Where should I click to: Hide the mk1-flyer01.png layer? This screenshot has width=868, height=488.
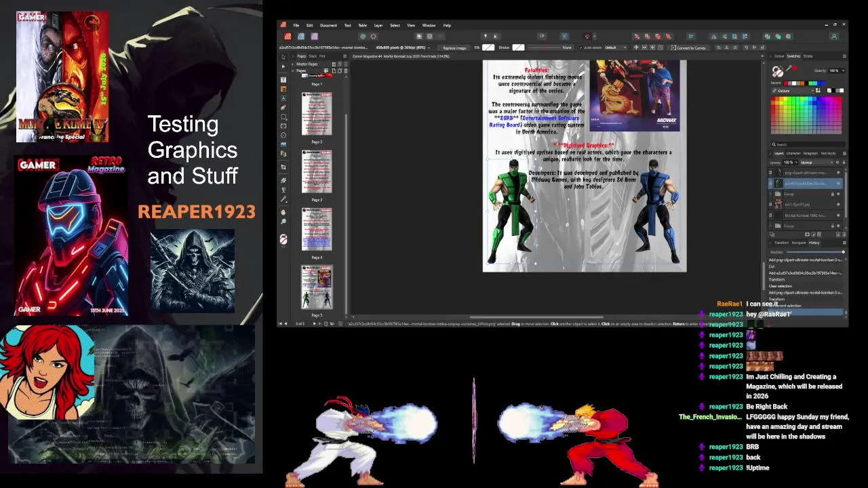click(x=838, y=204)
